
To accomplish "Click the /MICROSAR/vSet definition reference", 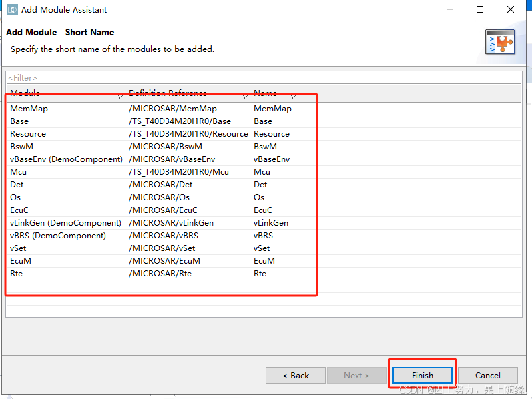I will (188, 248).
